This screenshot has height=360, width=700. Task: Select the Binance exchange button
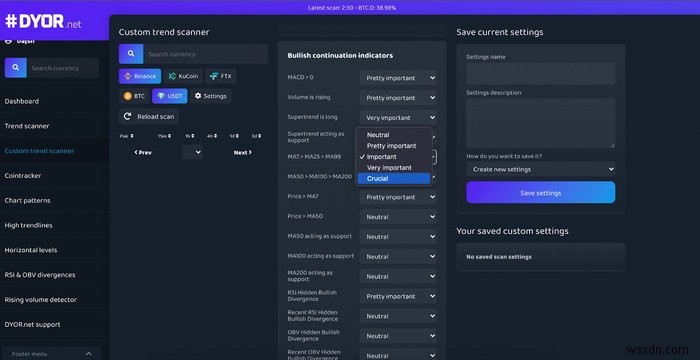pyautogui.click(x=140, y=76)
